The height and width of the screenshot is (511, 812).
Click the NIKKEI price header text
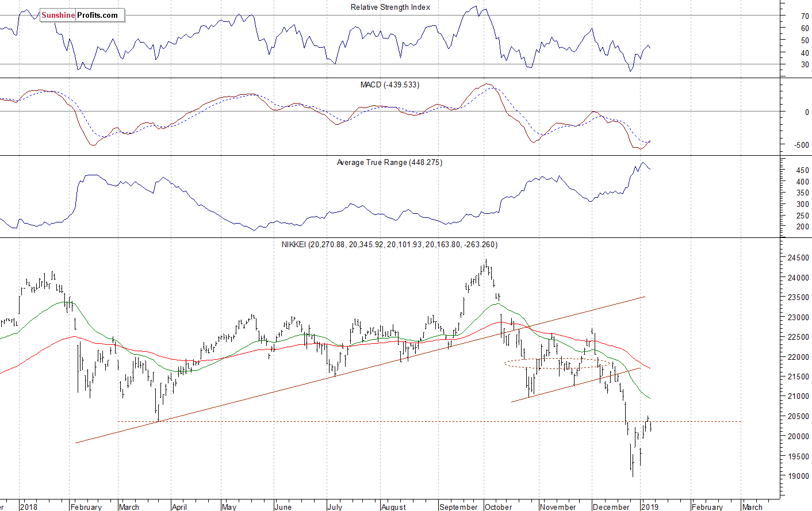tap(389, 244)
